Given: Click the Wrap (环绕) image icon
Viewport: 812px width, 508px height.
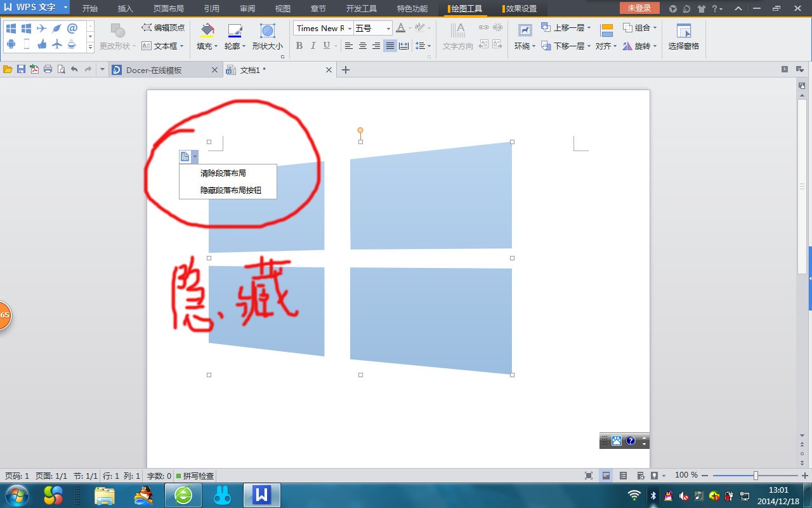Looking at the screenshot, I should coord(525,30).
